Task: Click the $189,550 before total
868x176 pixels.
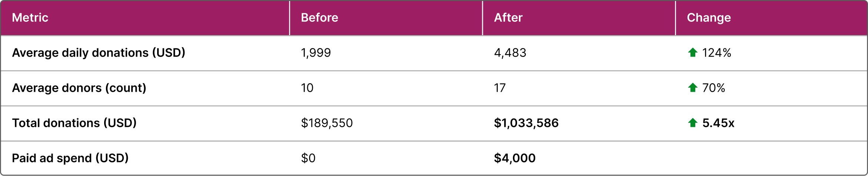Action: (327, 123)
